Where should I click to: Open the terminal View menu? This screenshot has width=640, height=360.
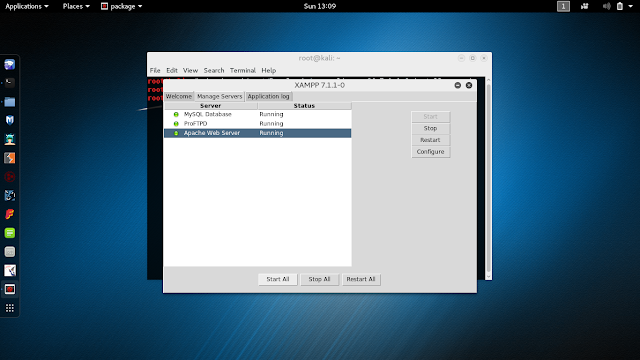pyautogui.click(x=190, y=70)
